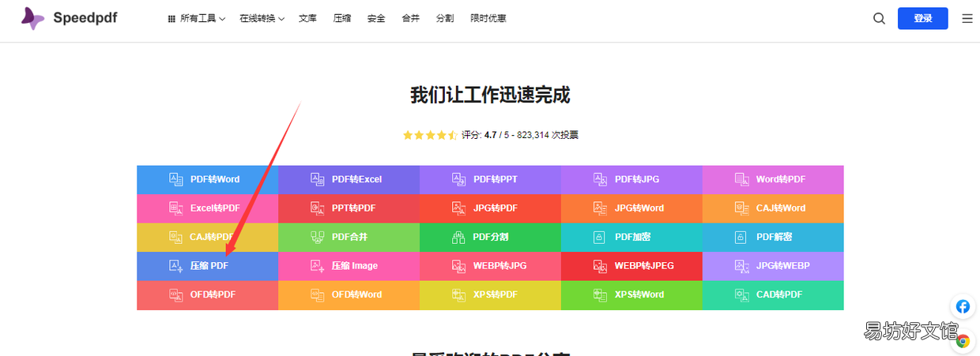Open the XPS转PDF tool tile

click(x=490, y=294)
